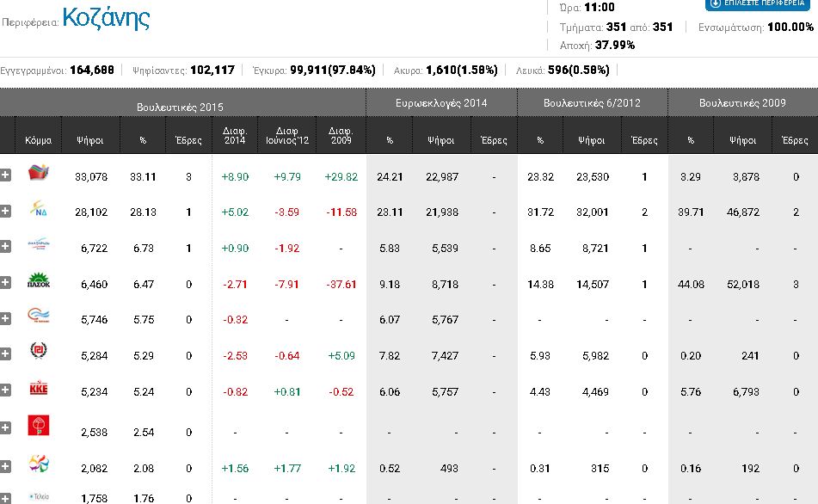Click the SYRIZA party logo
The image size is (818, 504).
pos(40,175)
